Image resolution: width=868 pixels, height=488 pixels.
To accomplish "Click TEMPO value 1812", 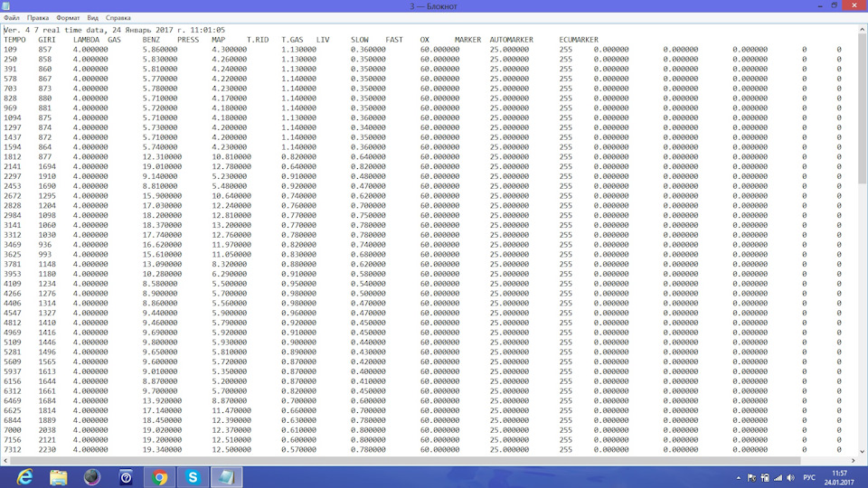I will [12, 156].
